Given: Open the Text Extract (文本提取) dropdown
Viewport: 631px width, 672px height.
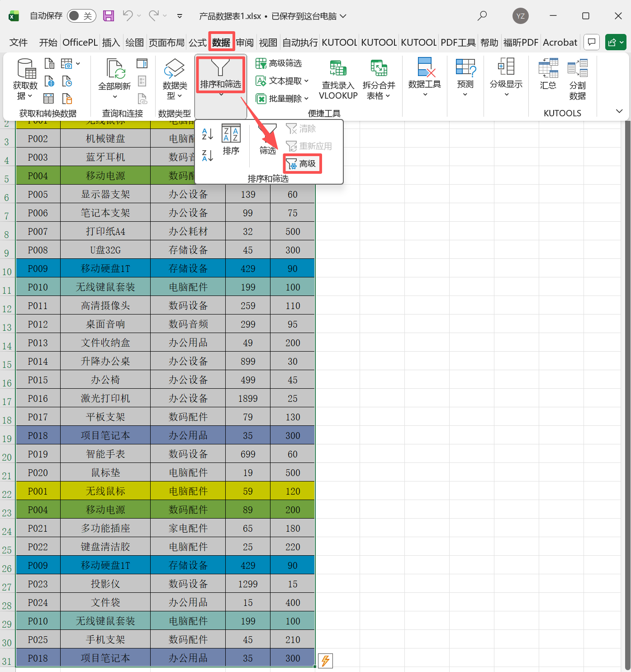Looking at the screenshot, I should tap(282, 81).
